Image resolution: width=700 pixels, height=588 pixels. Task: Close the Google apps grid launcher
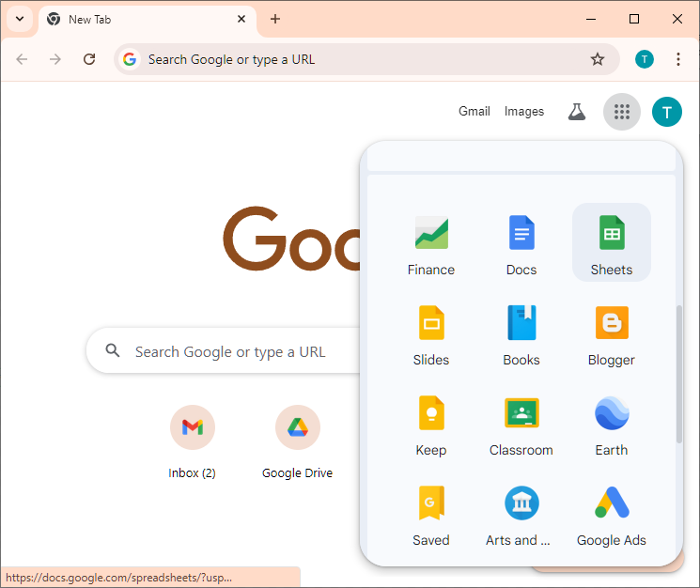click(x=622, y=112)
